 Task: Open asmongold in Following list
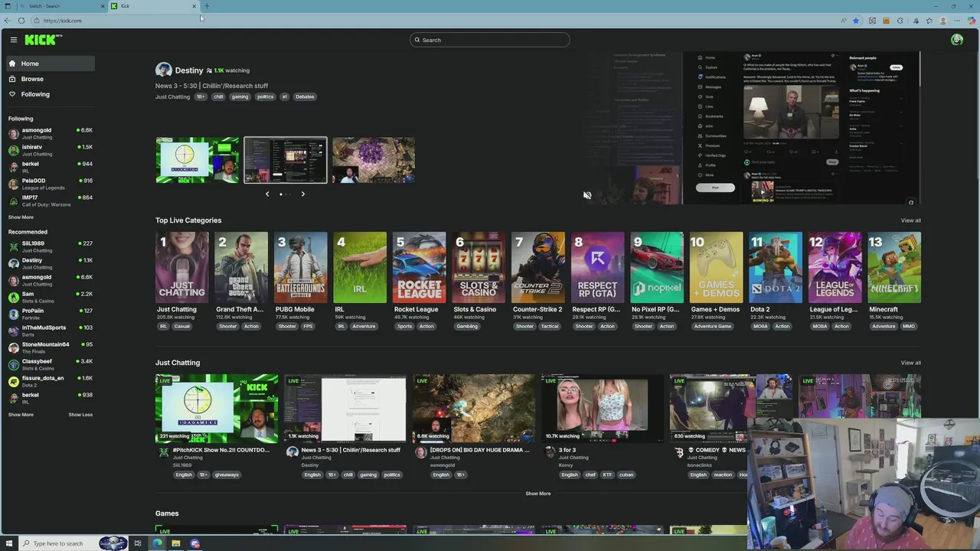51,133
